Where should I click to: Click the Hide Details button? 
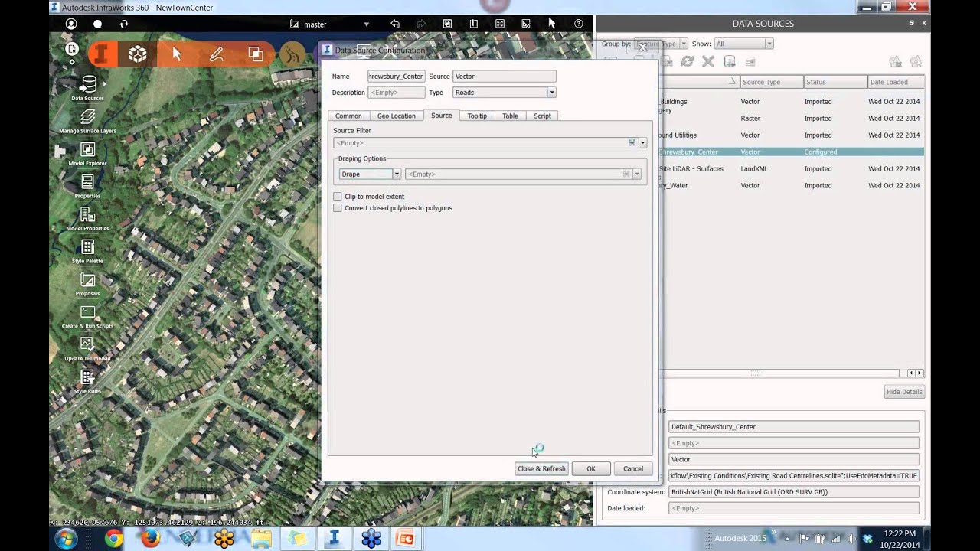point(904,391)
